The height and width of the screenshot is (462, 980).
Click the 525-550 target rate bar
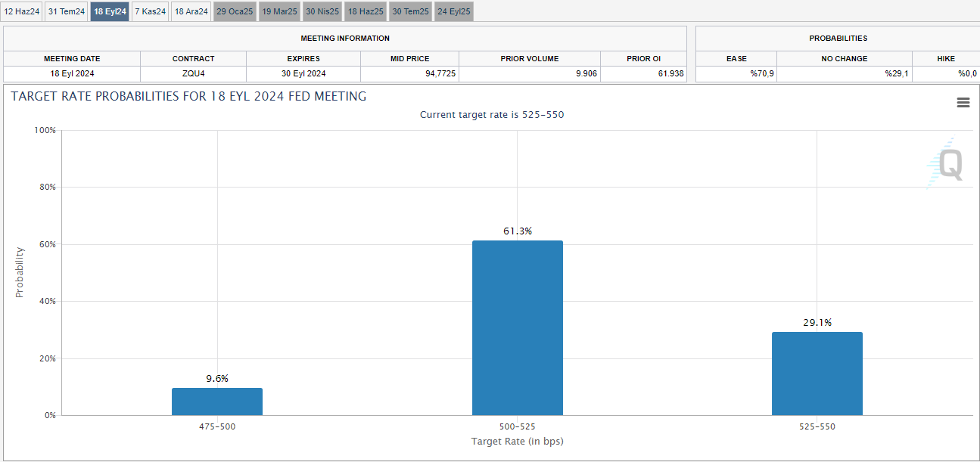point(817,374)
